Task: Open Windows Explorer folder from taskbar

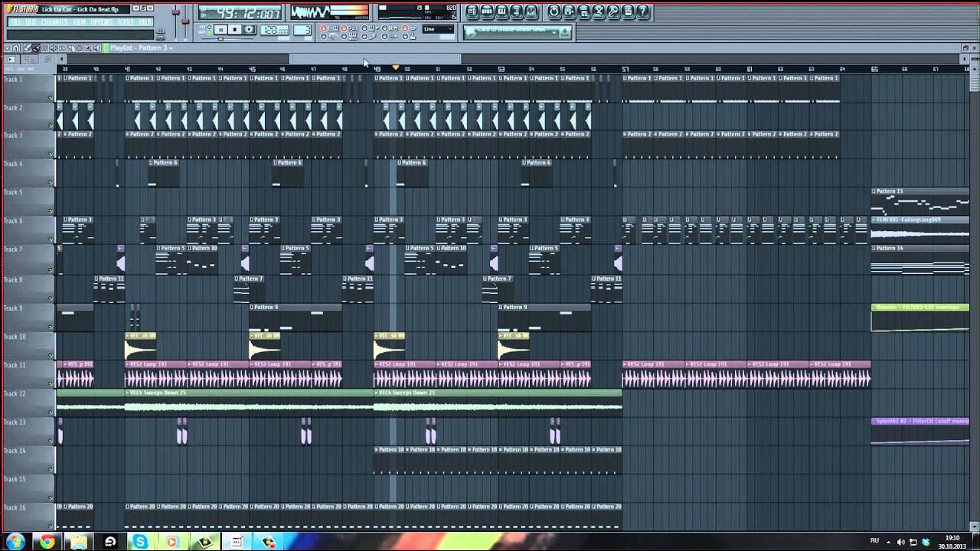Action: 78,542
